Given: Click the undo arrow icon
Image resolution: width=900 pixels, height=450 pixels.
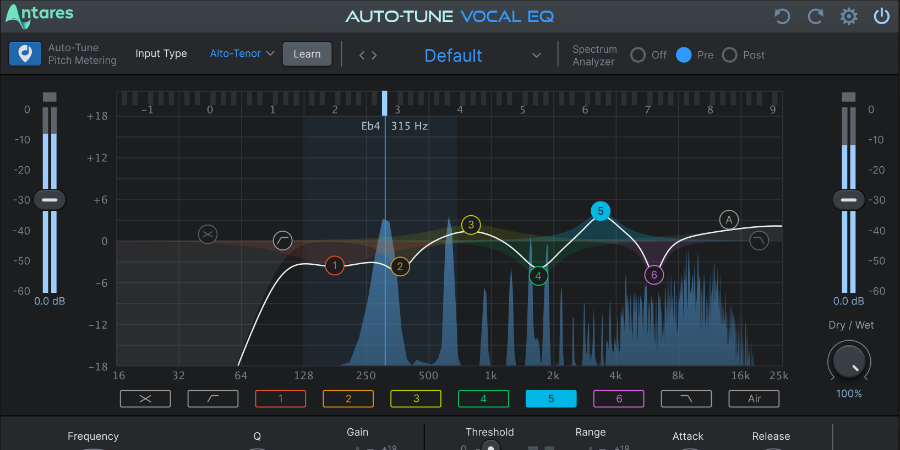Looking at the screenshot, I should pos(782,17).
